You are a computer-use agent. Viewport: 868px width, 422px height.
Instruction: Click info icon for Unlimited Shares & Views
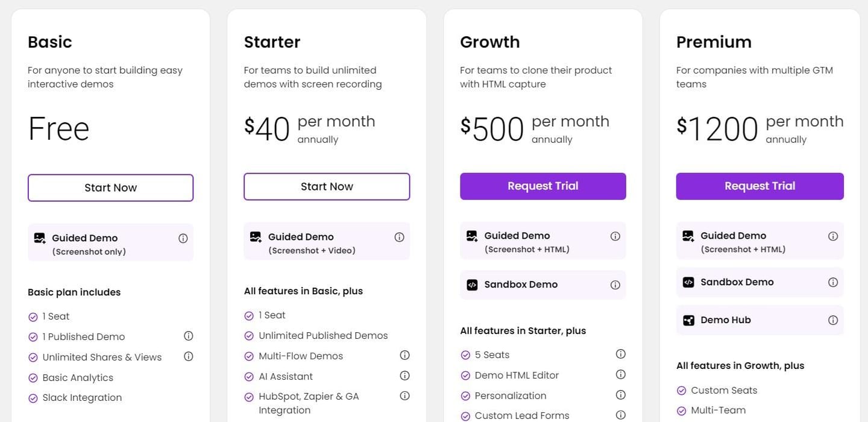point(188,356)
